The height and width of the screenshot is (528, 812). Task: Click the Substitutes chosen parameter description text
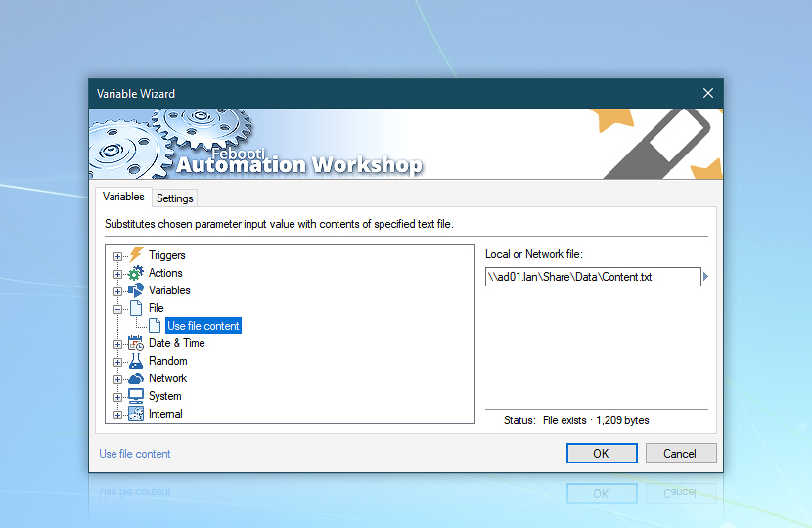click(279, 224)
